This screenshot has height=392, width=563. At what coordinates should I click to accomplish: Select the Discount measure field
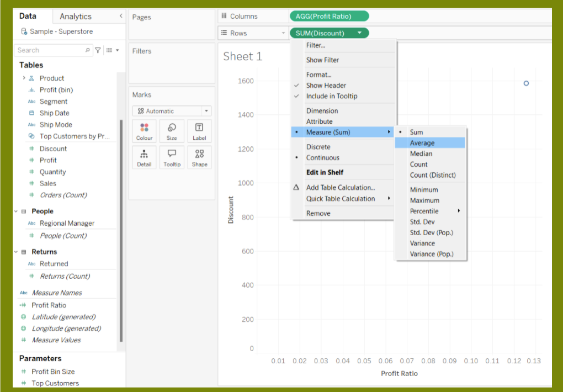53,149
